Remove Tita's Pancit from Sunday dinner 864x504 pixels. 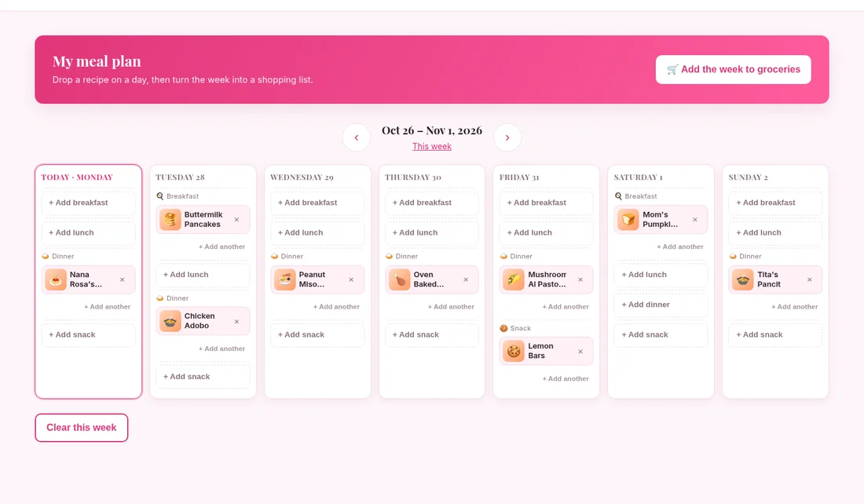810,279
